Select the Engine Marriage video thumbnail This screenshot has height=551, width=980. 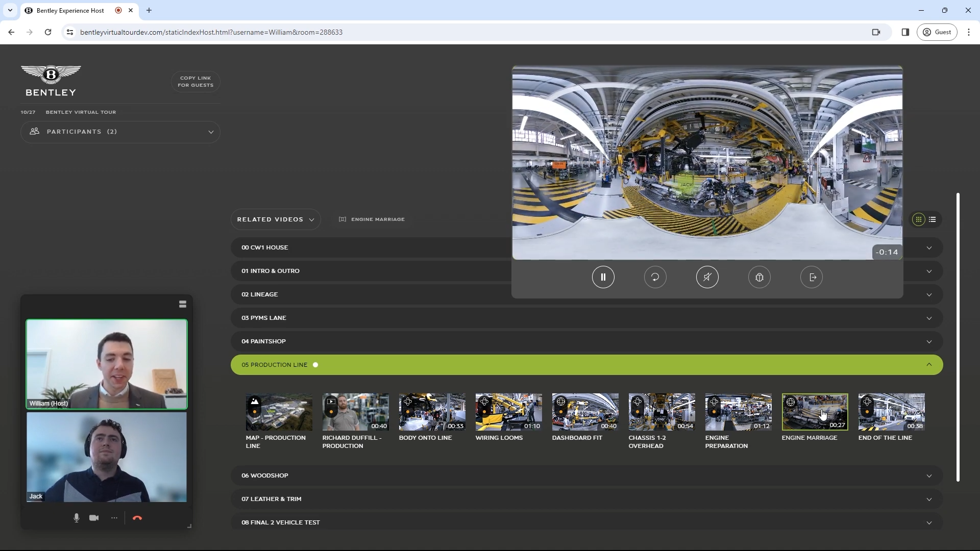pos(815,412)
